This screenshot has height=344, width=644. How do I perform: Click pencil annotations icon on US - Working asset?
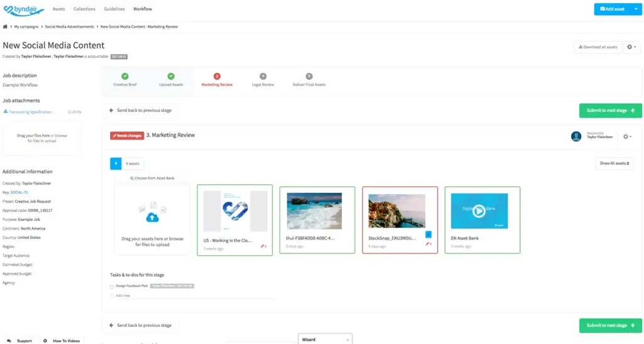pyautogui.click(x=264, y=247)
